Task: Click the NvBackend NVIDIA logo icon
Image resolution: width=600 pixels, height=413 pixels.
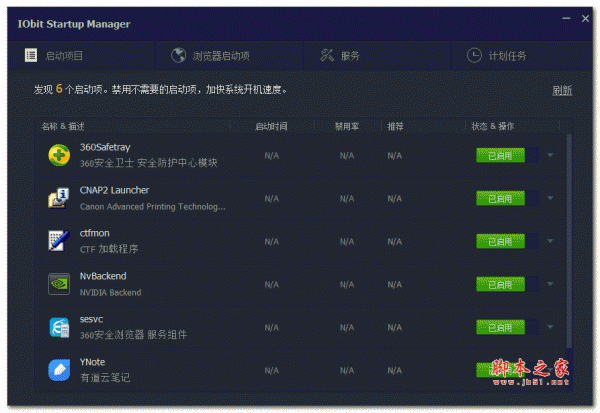Action: tap(59, 284)
